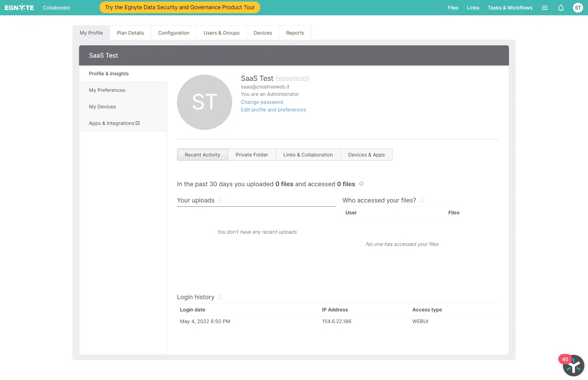Go to Links in top navigation
The width and height of the screenshot is (588, 380).
[473, 8]
